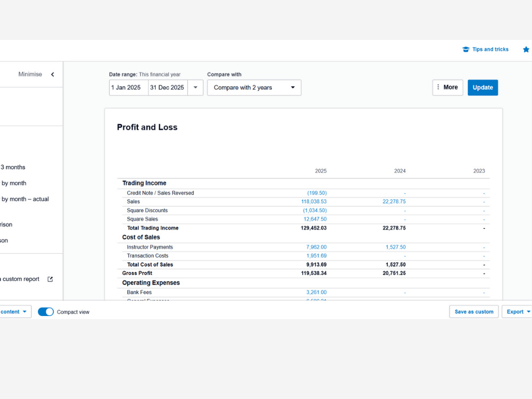Click the More button
Image resolution: width=532 pixels, height=399 pixels.
click(x=447, y=88)
